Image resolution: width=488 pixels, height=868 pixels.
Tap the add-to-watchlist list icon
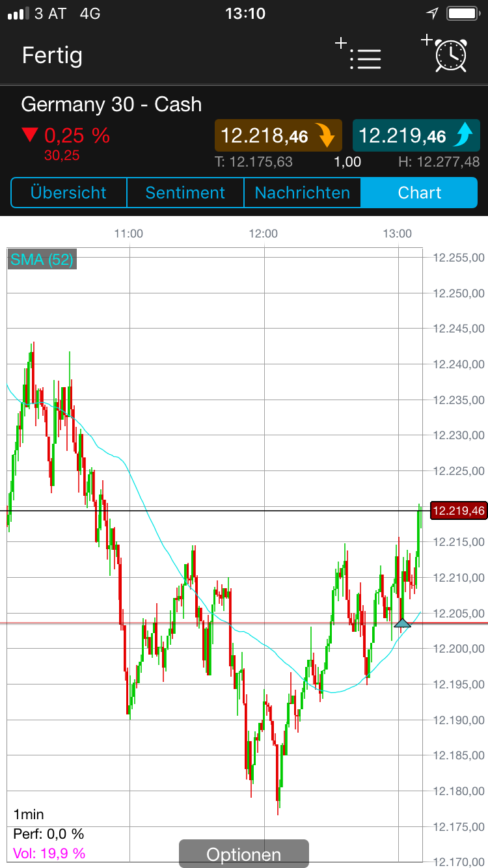(359, 55)
